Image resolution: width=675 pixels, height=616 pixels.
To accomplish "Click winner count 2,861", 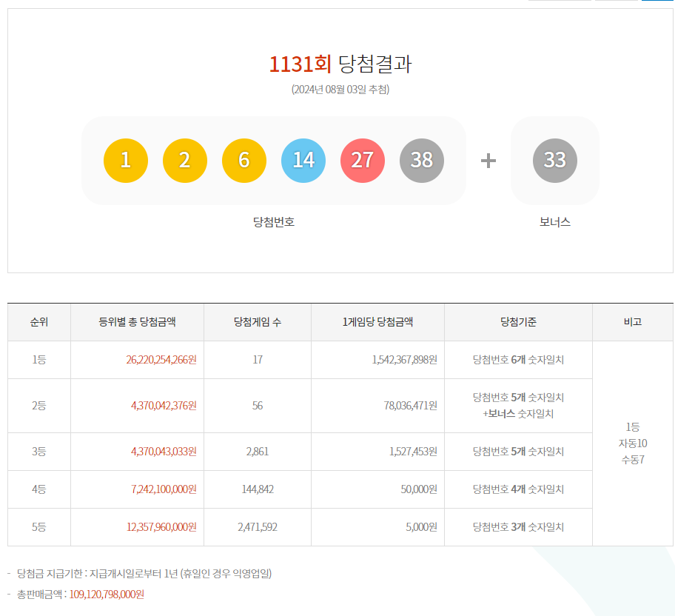I will (x=258, y=452).
